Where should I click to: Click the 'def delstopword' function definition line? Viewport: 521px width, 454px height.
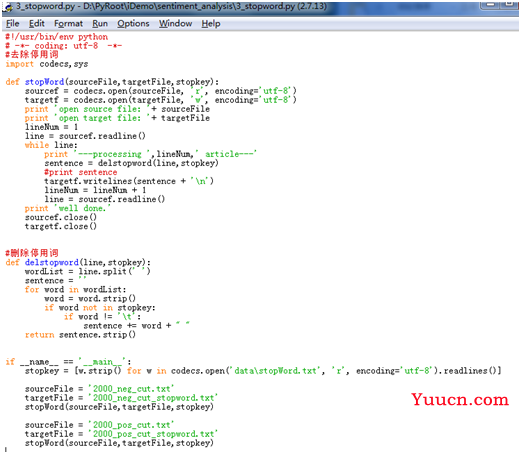78,262
